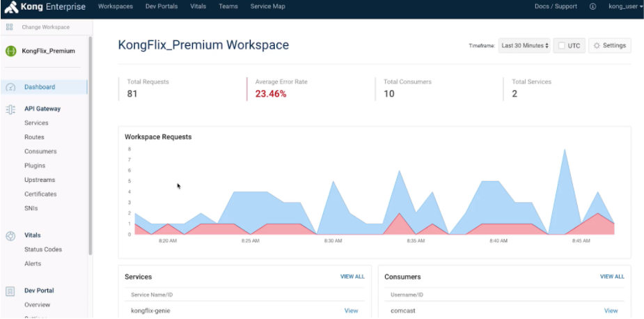Select Plugins in the sidebar
The height and width of the screenshot is (319, 644).
click(x=35, y=166)
